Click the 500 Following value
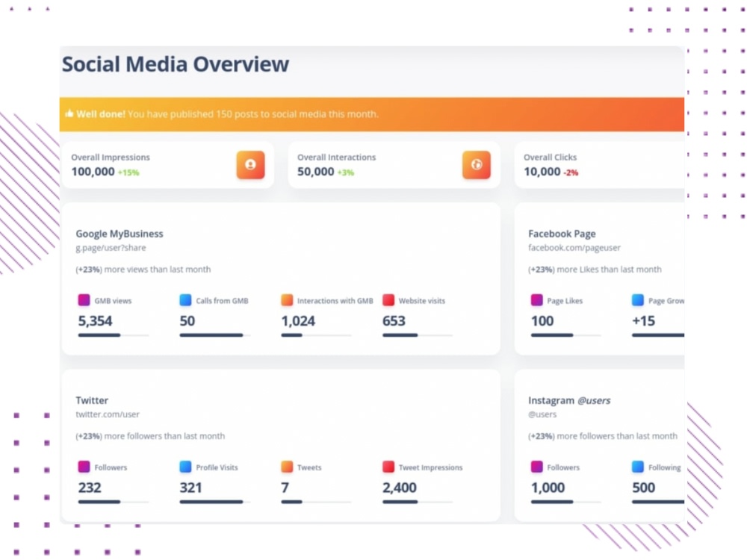Viewport: 747px width, 560px height. click(644, 488)
